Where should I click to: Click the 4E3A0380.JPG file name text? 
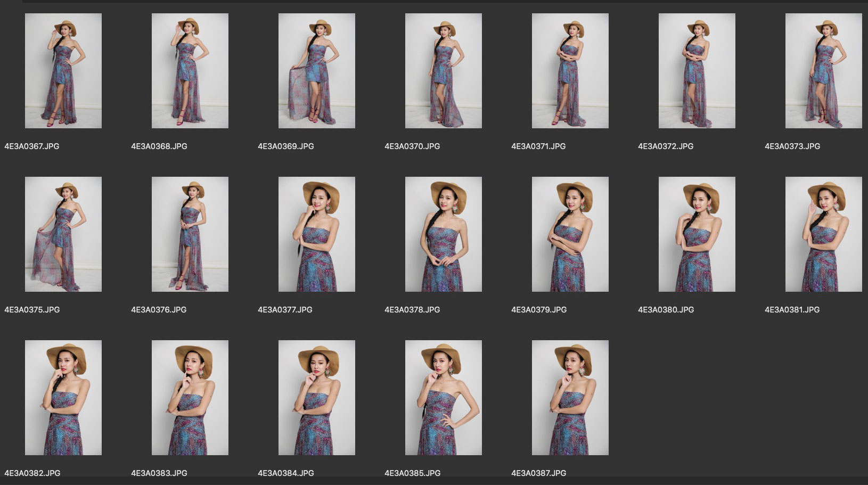point(666,310)
